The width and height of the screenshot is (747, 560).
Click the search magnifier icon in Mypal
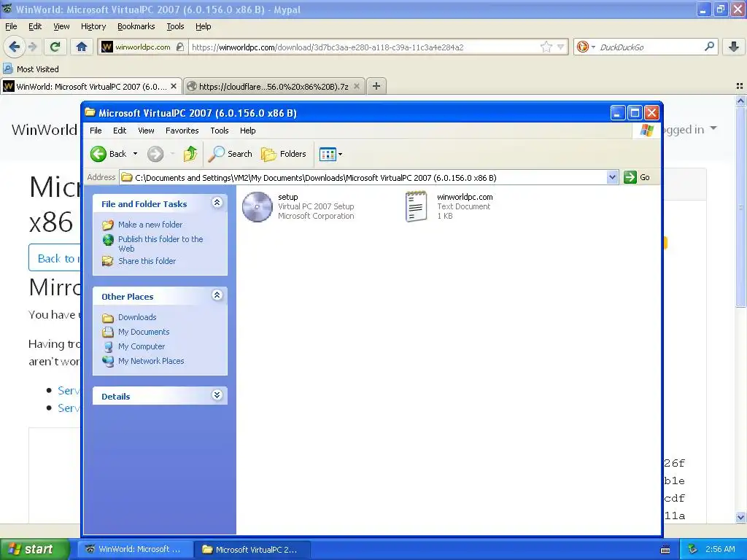[x=709, y=47]
